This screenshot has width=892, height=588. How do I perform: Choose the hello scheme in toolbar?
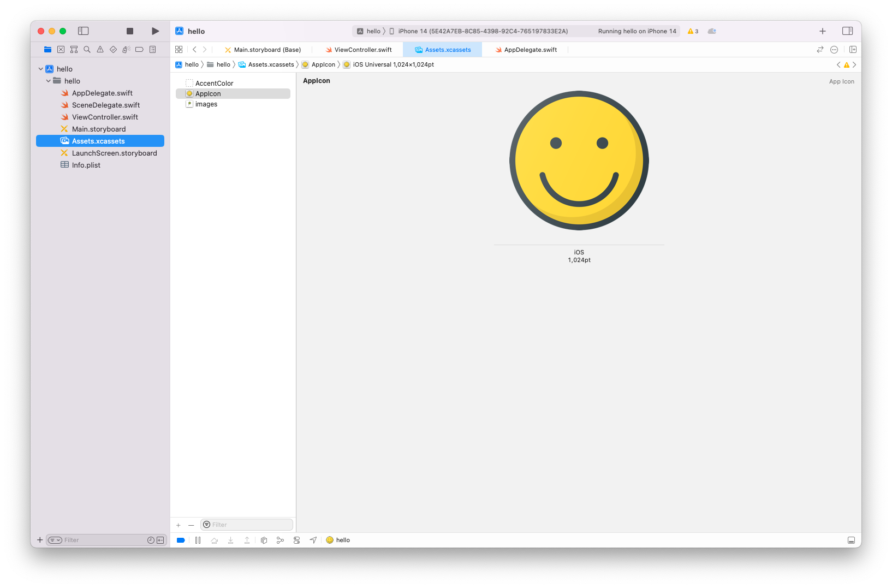368,31
